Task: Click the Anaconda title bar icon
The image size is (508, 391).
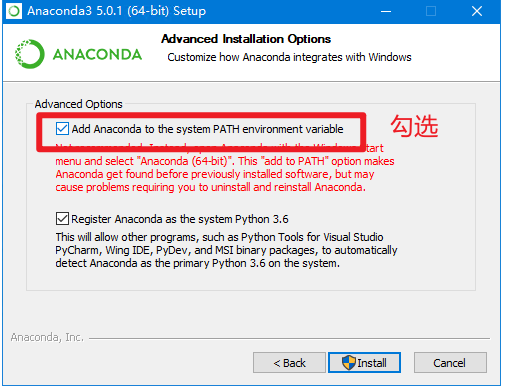Action: pyautogui.click(x=14, y=11)
